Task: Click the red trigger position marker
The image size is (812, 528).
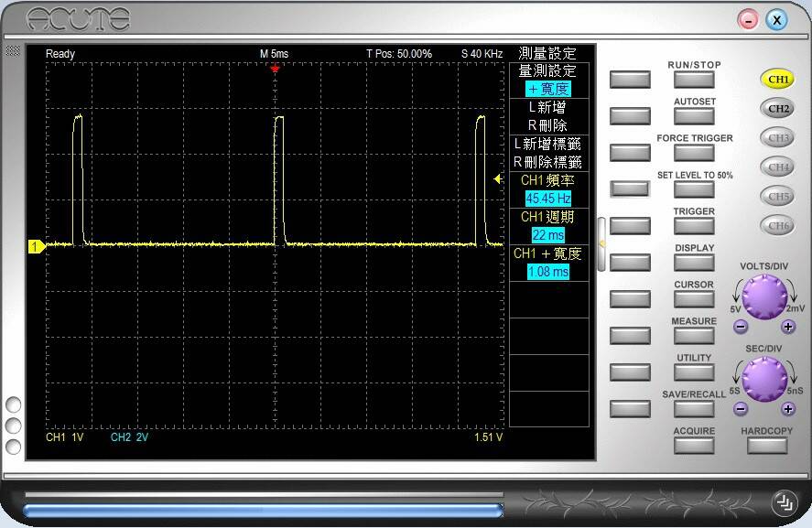Action: [275, 69]
